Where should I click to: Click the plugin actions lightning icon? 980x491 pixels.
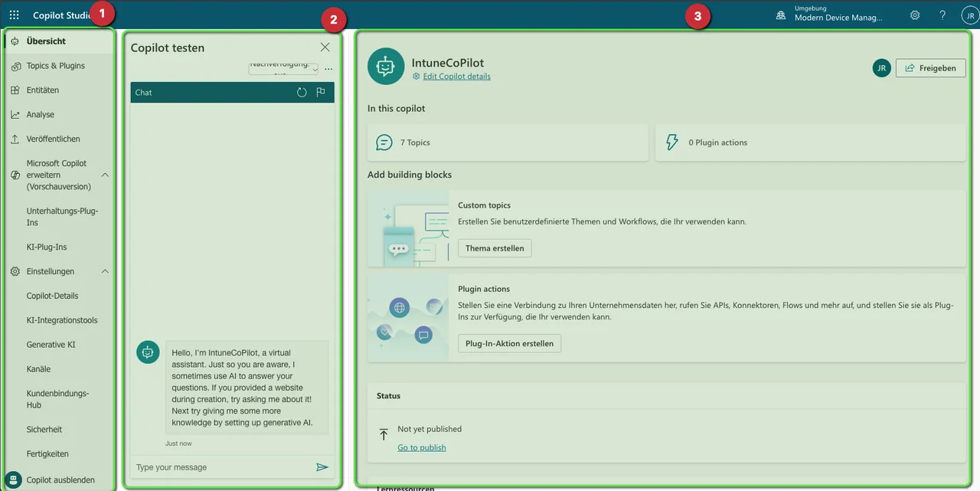[x=672, y=142]
